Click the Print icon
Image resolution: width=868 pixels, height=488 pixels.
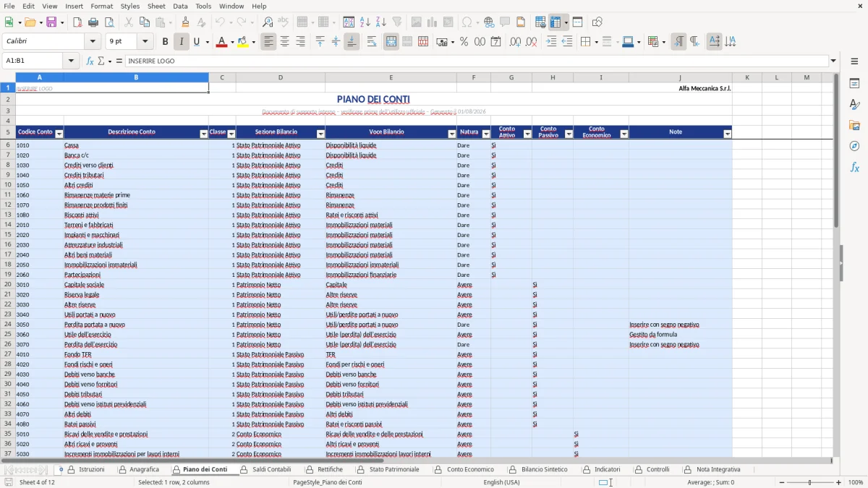tap(93, 22)
